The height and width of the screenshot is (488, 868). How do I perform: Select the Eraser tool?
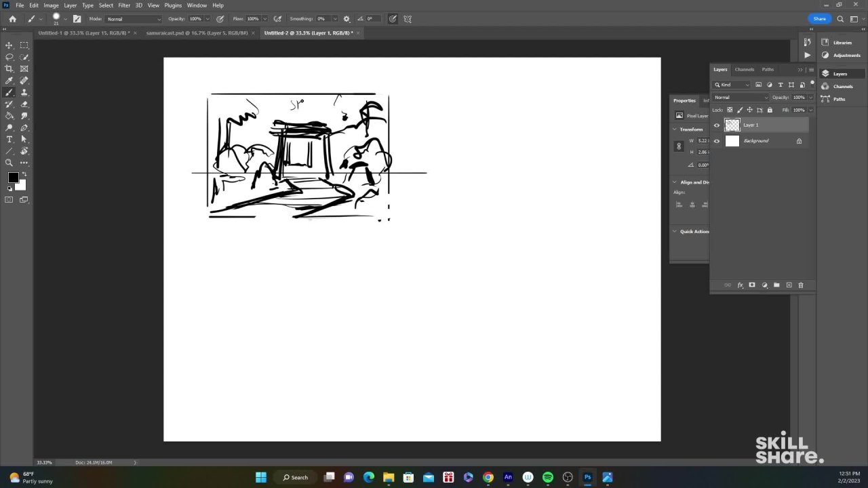[x=24, y=104]
